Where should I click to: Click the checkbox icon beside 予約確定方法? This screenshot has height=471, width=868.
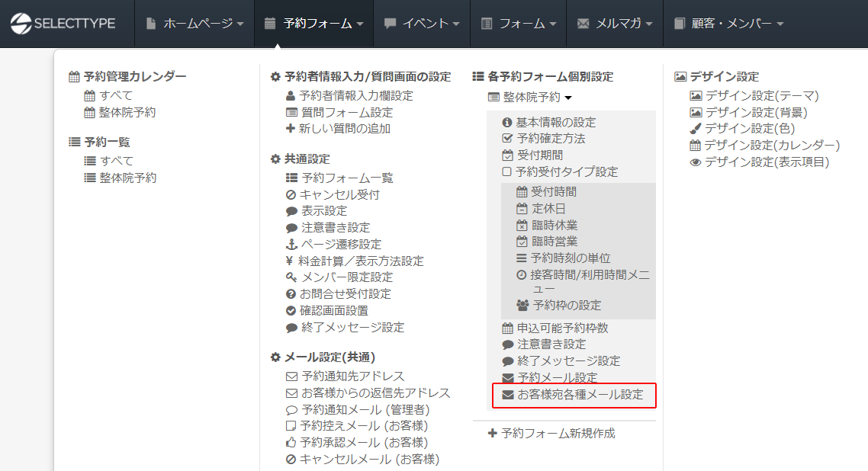click(507, 139)
